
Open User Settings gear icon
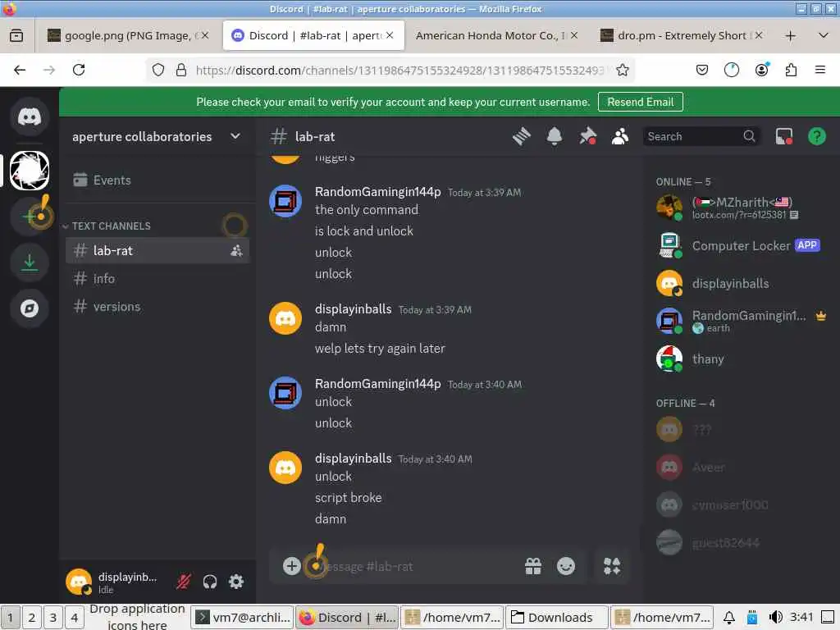[x=236, y=582]
